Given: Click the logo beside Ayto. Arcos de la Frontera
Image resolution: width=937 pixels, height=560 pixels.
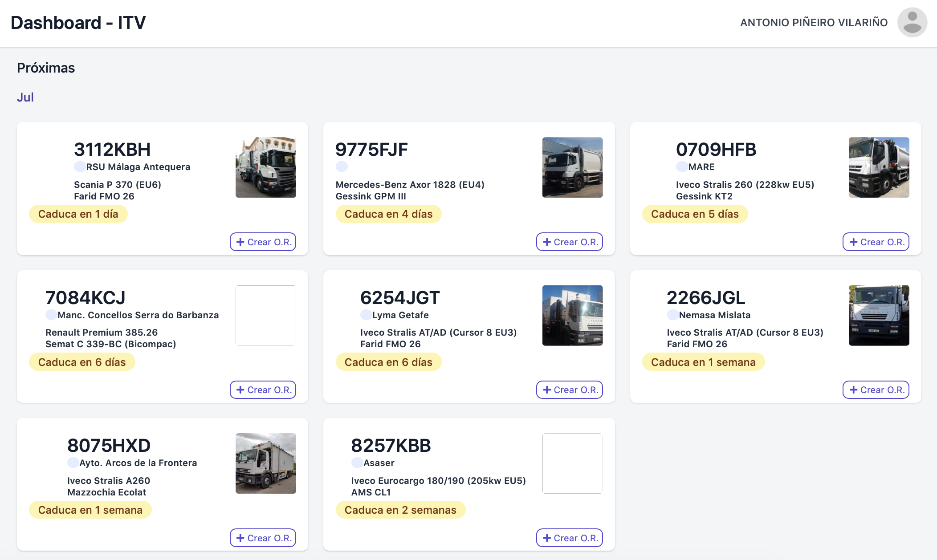Looking at the screenshot, I should click(73, 463).
